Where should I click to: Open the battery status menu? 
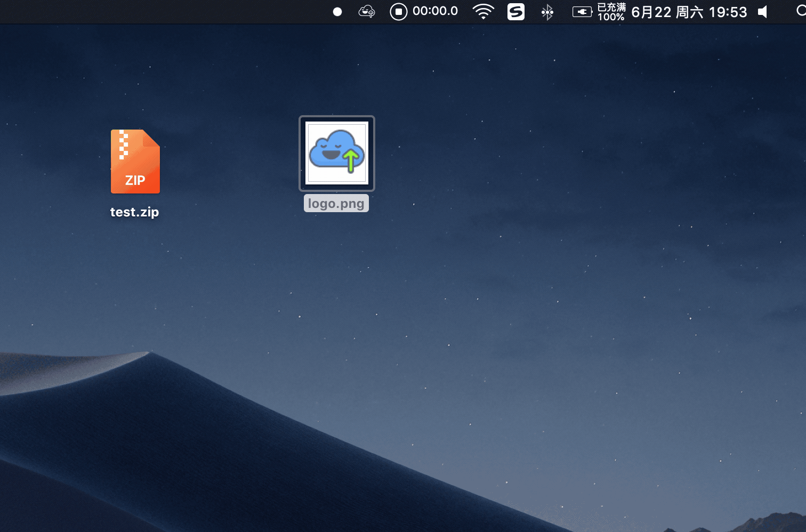(582, 12)
